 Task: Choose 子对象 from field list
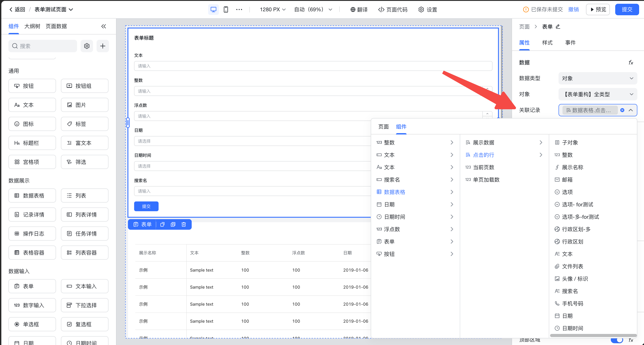(x=593, y=143)
